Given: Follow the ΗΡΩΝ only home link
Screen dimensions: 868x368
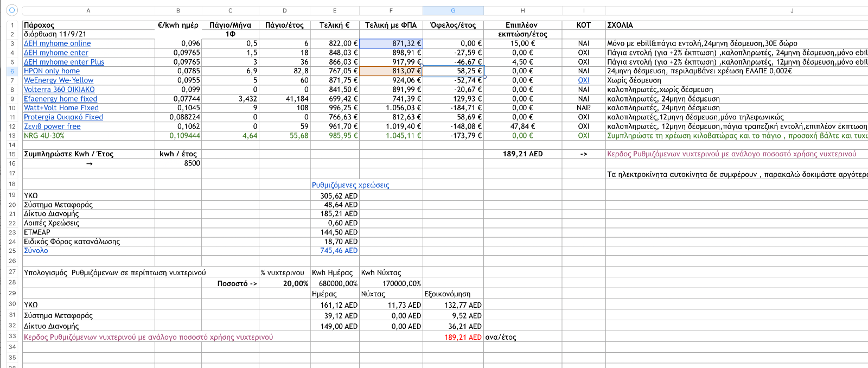Looking at the screenshot, I should tap(52, 71).
